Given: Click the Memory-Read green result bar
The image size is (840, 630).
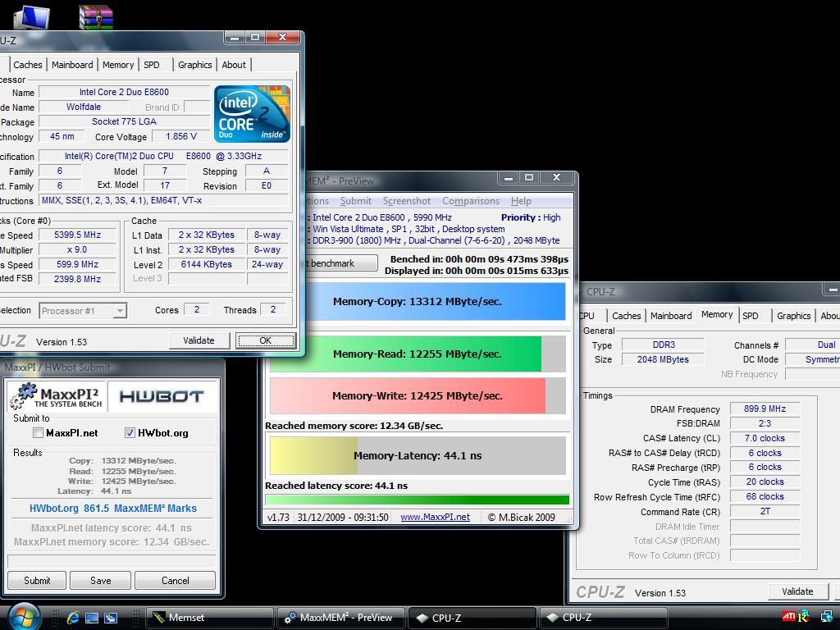Looking at the screenshot, I should click(418, 354).
